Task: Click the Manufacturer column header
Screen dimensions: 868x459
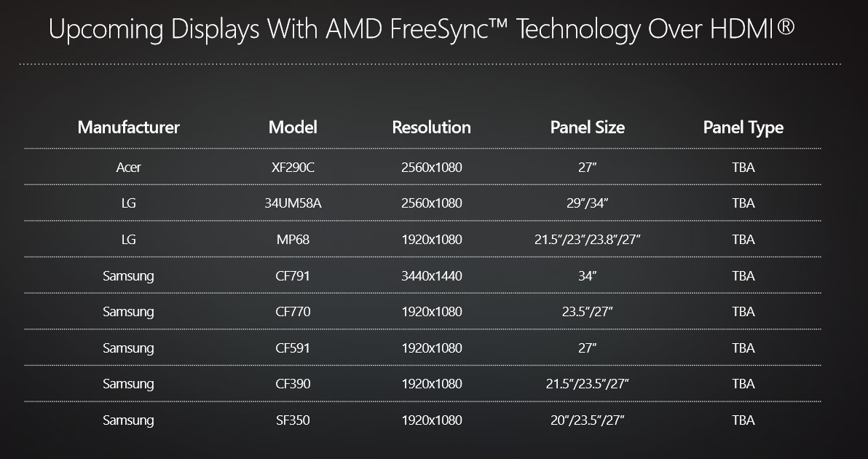Action: (x=128, y=127)
